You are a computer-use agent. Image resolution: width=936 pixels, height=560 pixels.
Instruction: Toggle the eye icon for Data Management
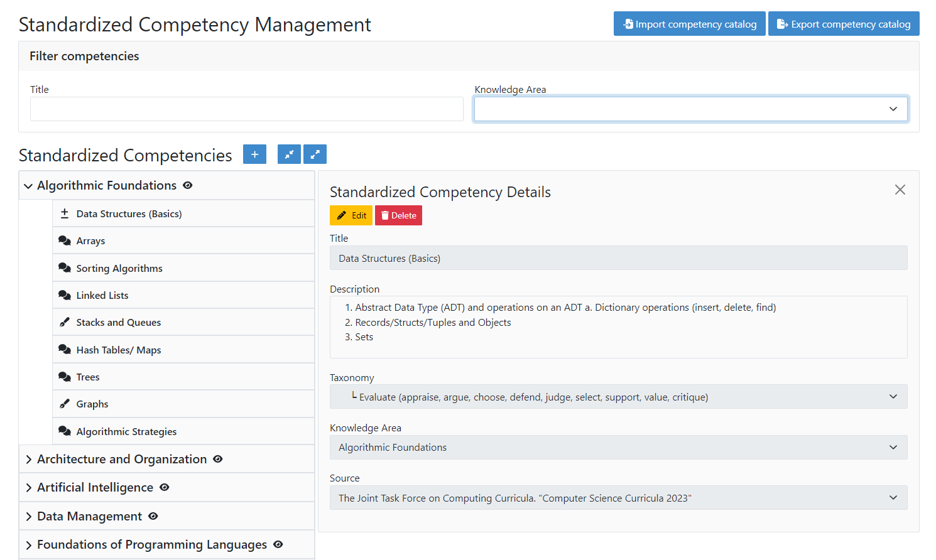pyautogui.click(x=153, y=516)
